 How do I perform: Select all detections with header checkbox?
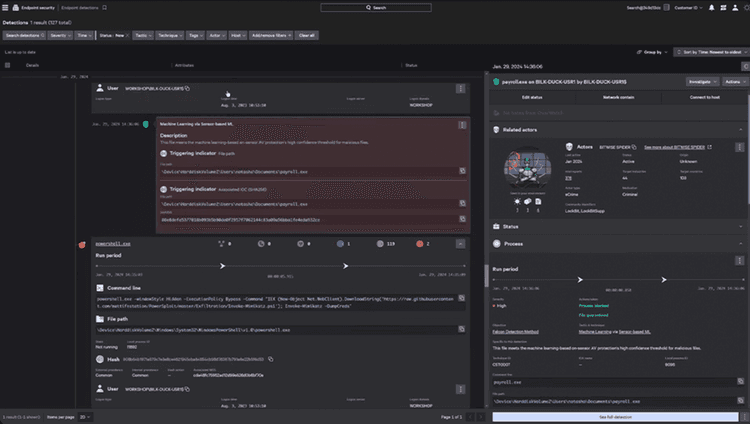[7, 65]
